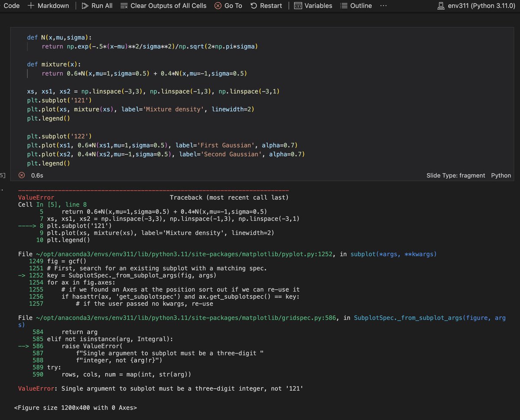The width and height of the screenshot is (520, 420).
Task: Click the Slide Type: fragment label
Action: click(x=456, y=175)
